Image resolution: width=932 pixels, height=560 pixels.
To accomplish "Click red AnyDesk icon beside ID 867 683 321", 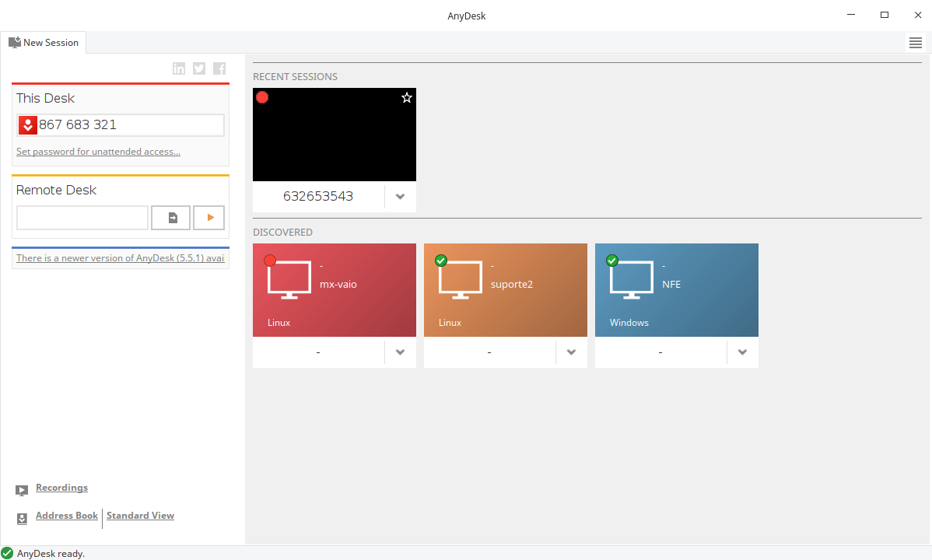I will 28,125.
